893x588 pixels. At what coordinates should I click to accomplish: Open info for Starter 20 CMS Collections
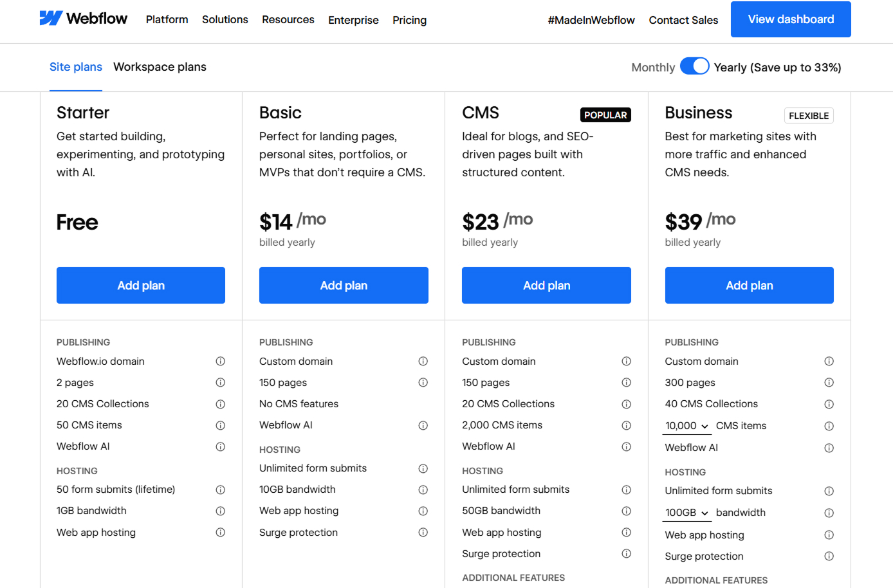tap(221, 404)
